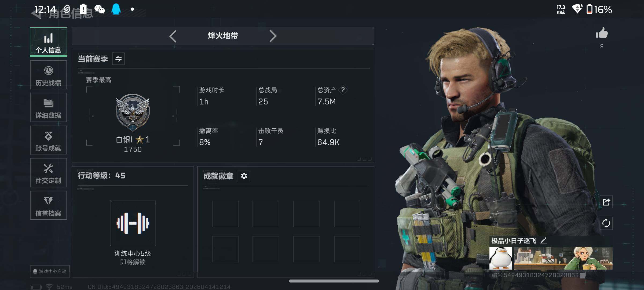Switch to next mode with right chevron

[x=273, y=36]
